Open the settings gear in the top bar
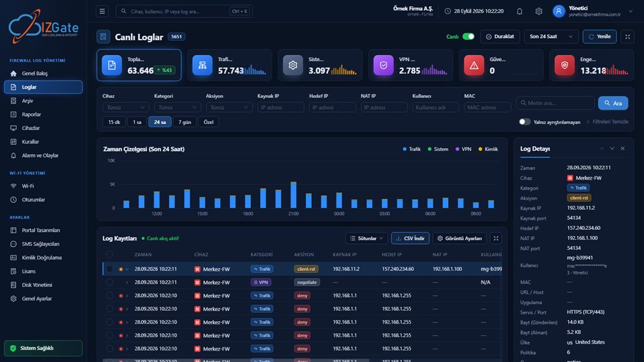The image size is (644, 362). pyautogui.click(x=539, y=11)
